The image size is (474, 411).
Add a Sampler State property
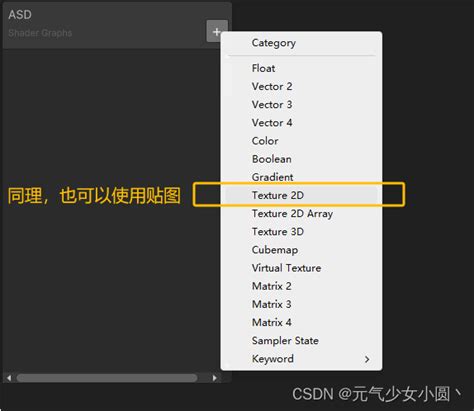click(301, 341)
